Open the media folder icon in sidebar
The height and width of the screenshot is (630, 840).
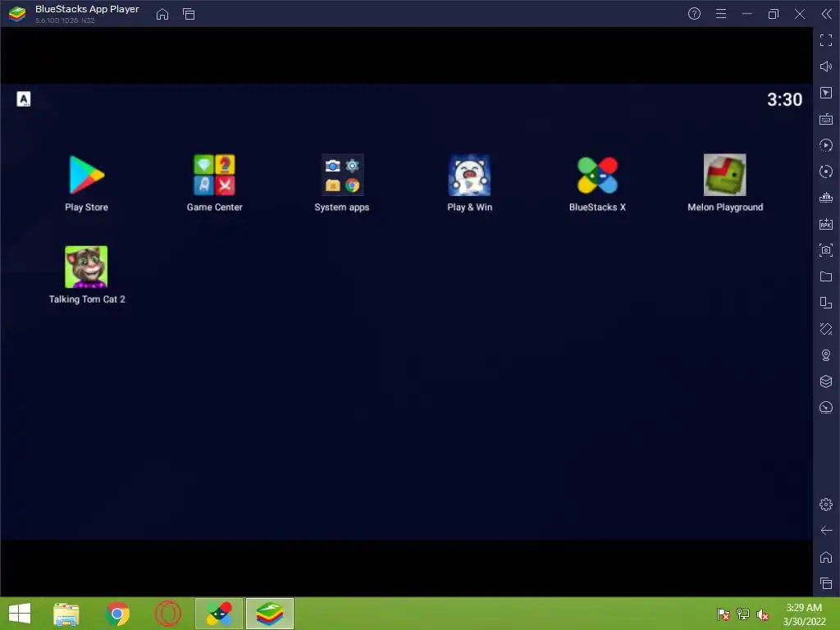coord(826,276)
